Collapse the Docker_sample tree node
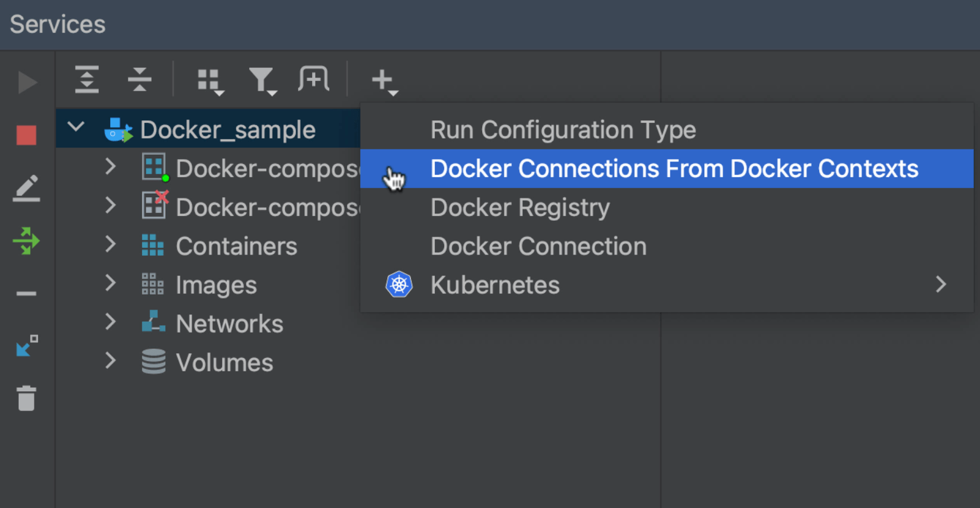The image size is (980, 508). click(x=76, y=128)
